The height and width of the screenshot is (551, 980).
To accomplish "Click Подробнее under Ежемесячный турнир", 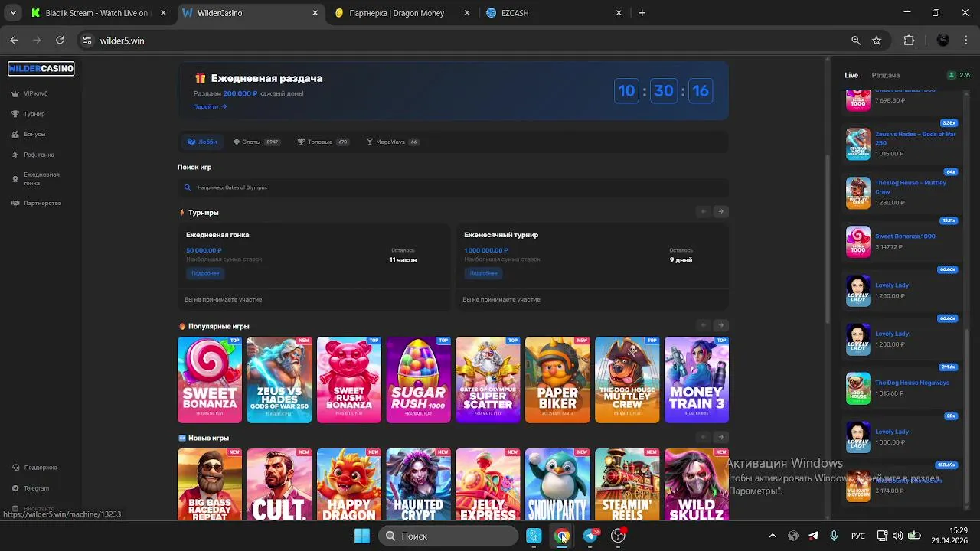I will 483,273.
